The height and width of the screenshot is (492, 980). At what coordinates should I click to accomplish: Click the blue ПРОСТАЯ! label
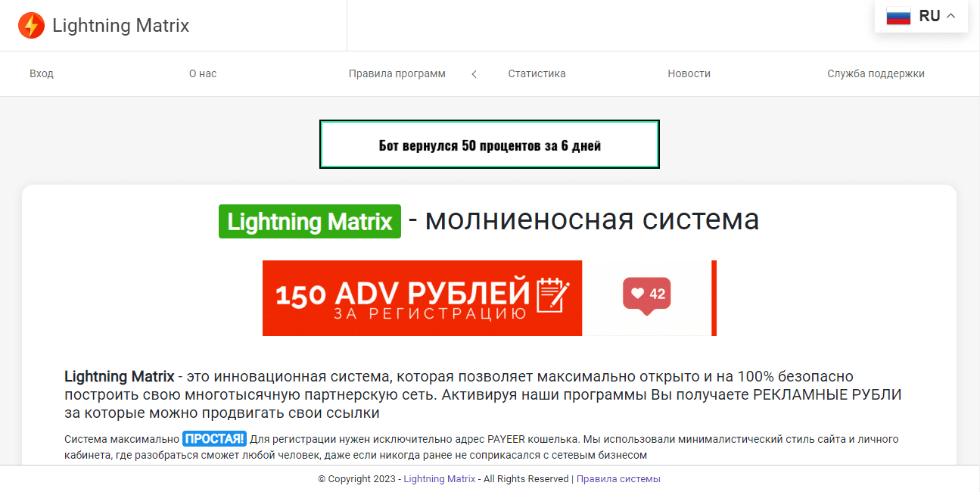pos(214,439)
